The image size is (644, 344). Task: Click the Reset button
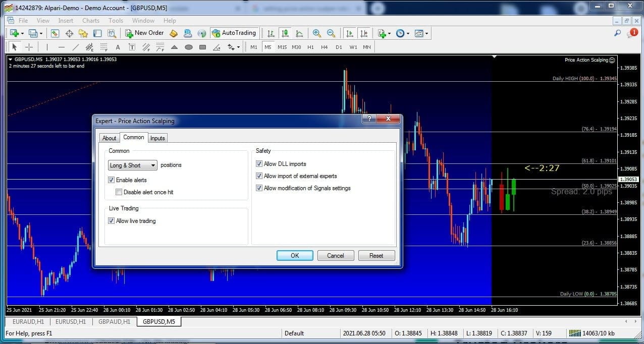(376, 256)
